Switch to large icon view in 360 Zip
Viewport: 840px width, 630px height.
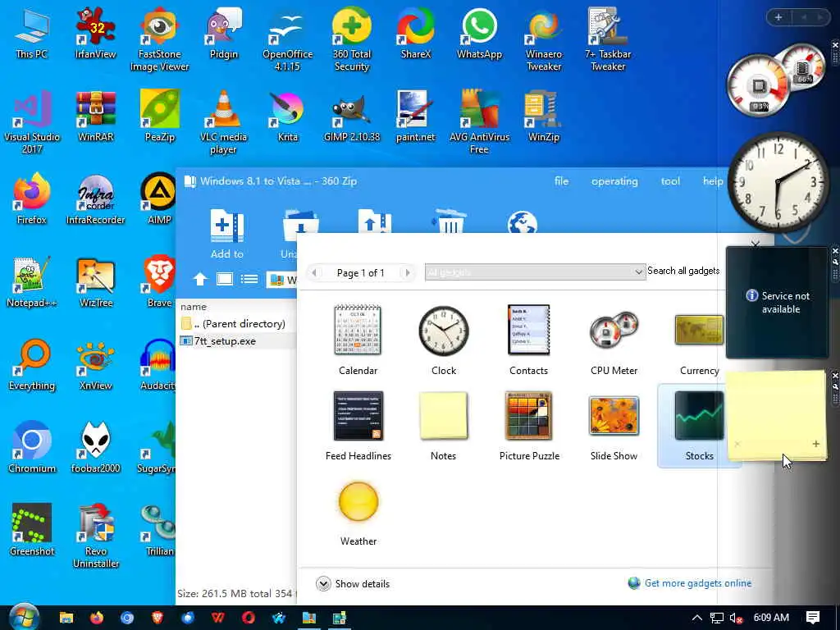tap(225, 279)
